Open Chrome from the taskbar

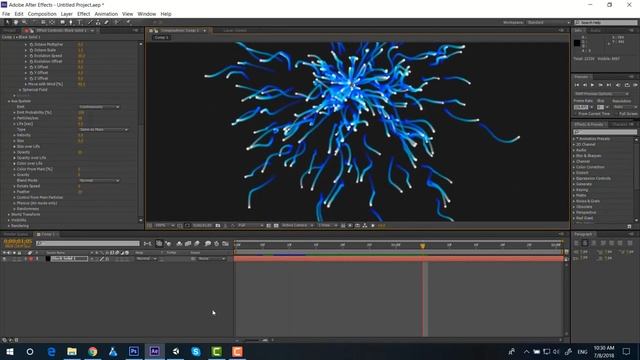point(93,351)
